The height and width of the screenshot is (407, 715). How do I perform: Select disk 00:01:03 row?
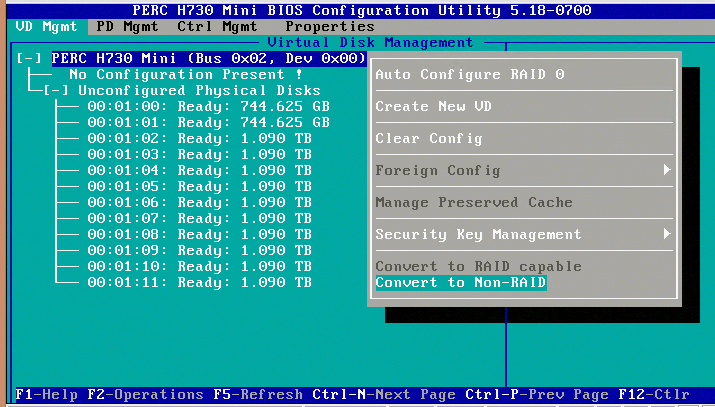click(199, 154)
